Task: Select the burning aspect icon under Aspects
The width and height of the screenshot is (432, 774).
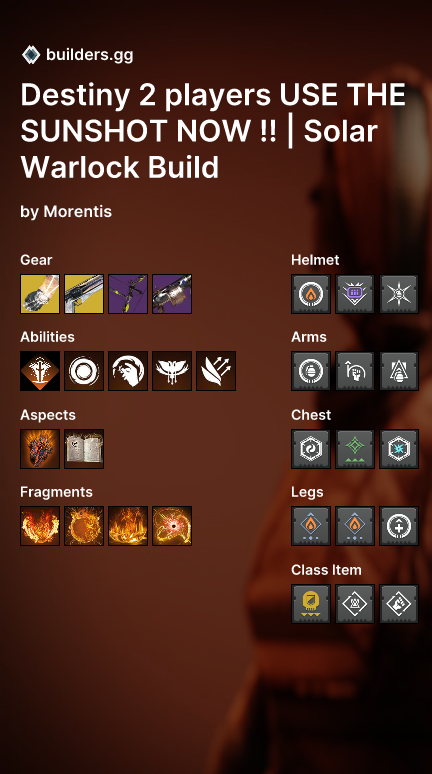Action: (x=40, y=449)
